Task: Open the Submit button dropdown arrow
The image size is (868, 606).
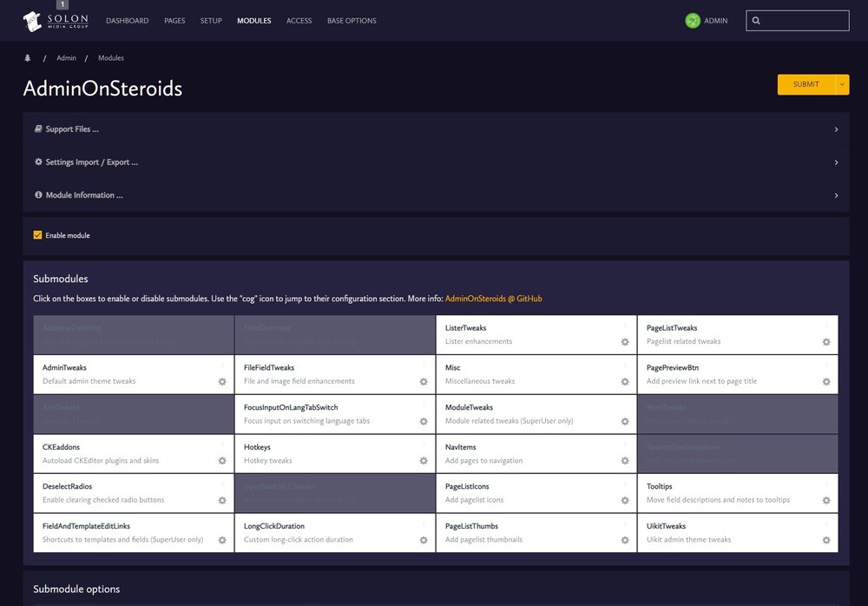Action: (x=842, y=84)
